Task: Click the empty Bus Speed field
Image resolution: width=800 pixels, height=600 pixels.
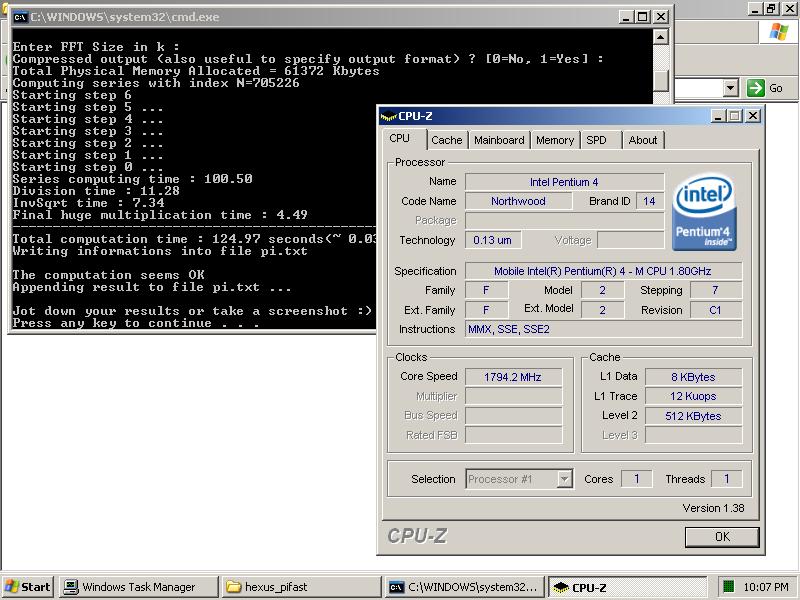Action: [x=513, y=416]
